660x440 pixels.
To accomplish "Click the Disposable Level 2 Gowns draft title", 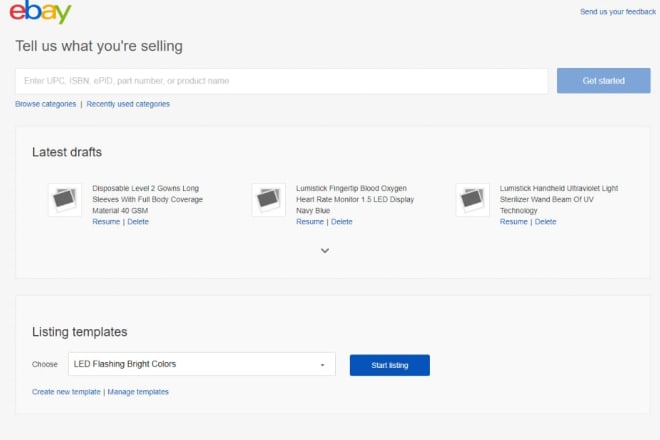I will 147,199.
